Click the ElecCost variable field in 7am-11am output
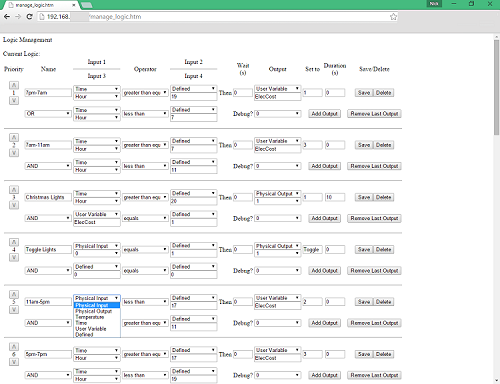Screen dimensions: 500x384 click(277, 149)
